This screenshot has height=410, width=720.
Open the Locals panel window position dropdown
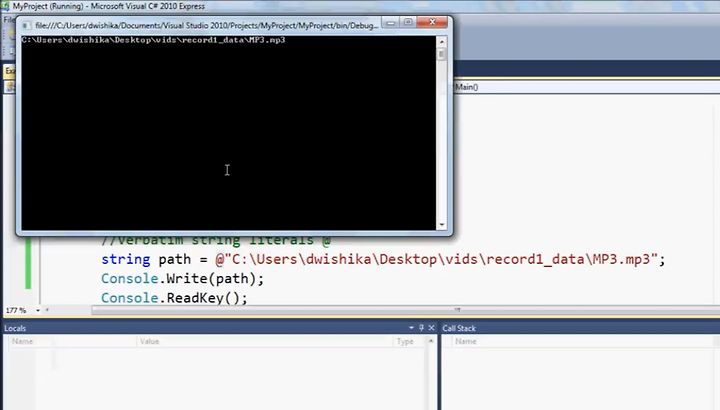click(411, 328)
